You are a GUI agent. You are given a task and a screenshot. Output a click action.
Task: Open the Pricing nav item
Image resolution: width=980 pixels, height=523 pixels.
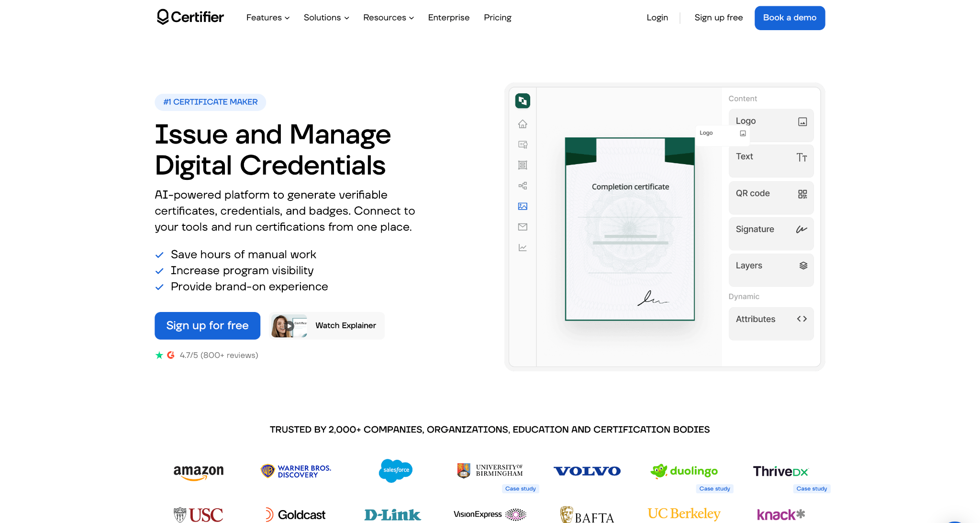click(x=498, y=18)
